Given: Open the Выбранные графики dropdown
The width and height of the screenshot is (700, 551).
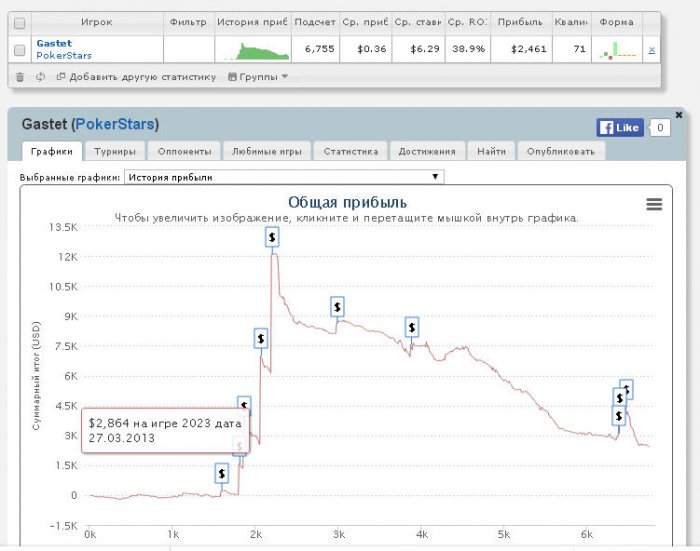Looking at the screenshot, I should pyautogui.click(x=284, y=177).
